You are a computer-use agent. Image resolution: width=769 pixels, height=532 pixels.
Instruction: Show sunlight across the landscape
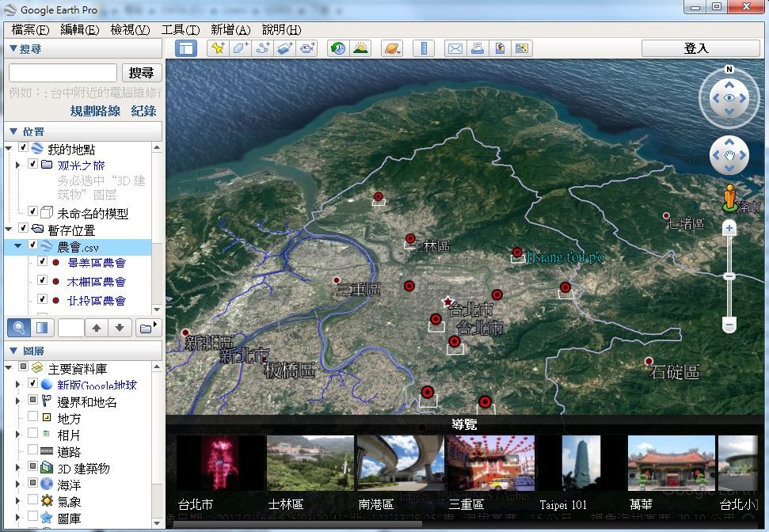361,48
